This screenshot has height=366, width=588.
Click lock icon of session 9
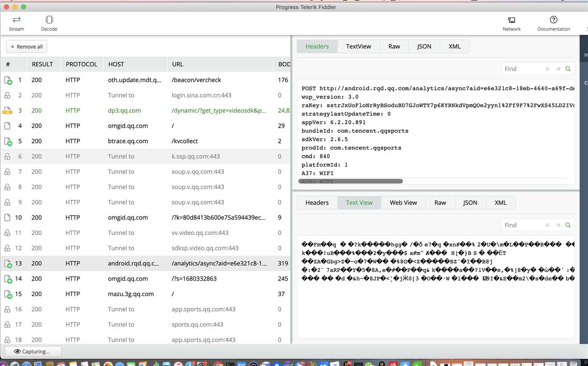point(7,202)
